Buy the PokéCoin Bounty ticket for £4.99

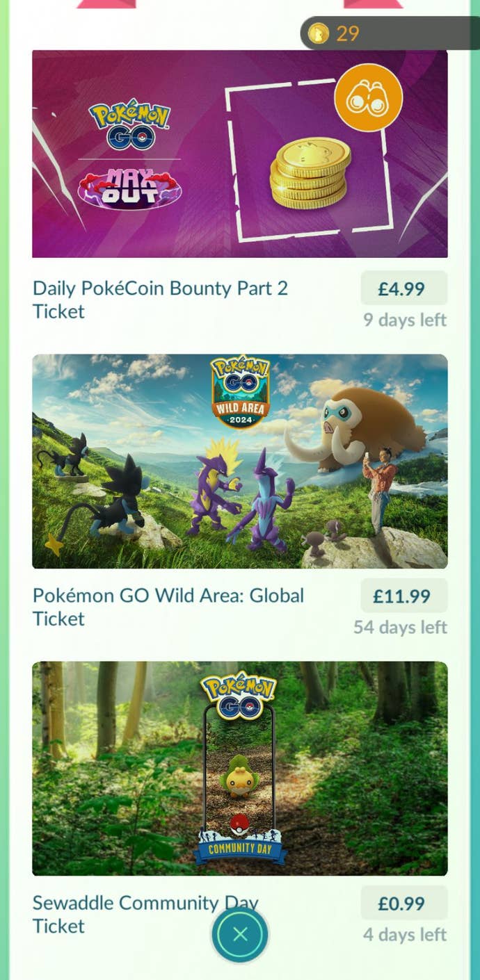click(403, 288)
